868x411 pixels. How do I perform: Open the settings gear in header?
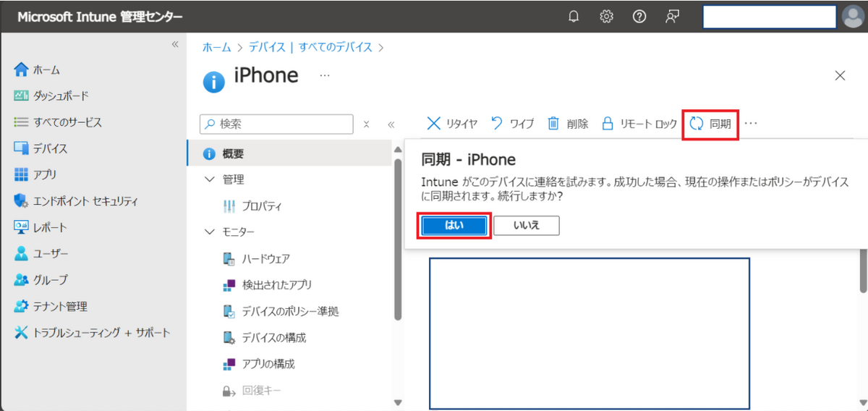[607, 17]
